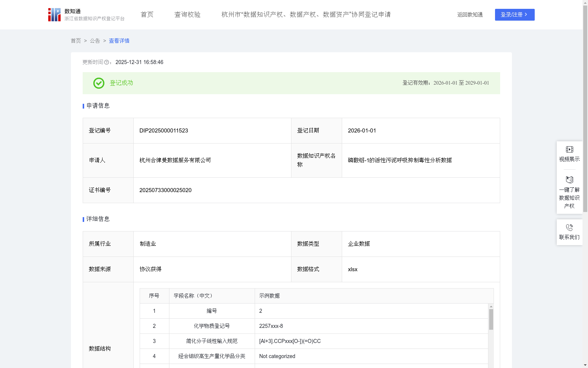The image size is (588, 368).
Task: Open the 视频展示 video icon
Action: (569, 149)
